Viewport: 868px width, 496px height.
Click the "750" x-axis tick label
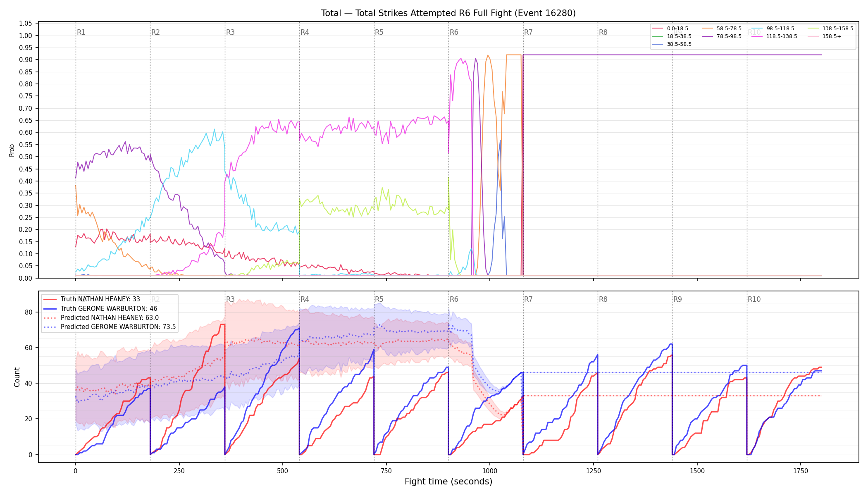[x=386, y=471]
